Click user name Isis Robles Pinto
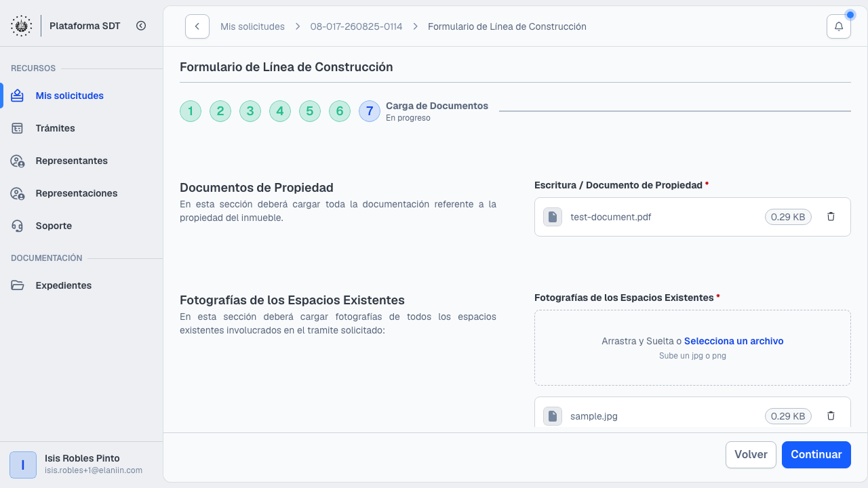Viewport: 868px width, 488px height. (82, 458)
